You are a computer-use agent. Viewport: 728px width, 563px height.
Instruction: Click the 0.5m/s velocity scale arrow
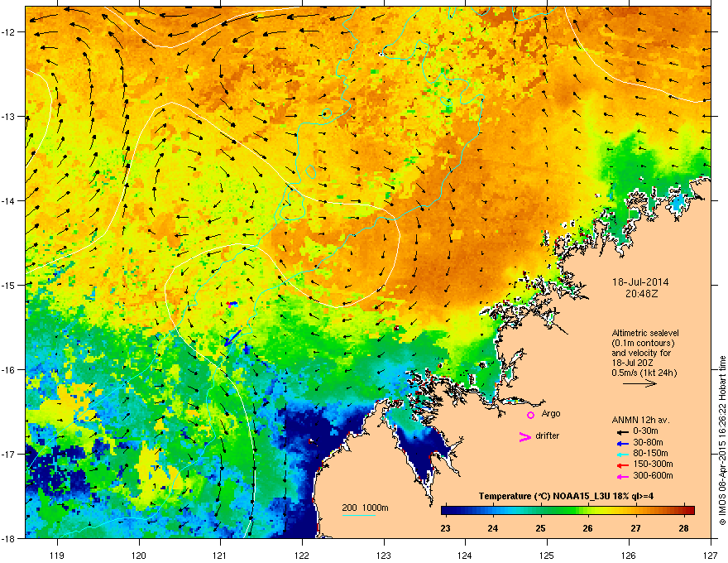click(639, 383)
